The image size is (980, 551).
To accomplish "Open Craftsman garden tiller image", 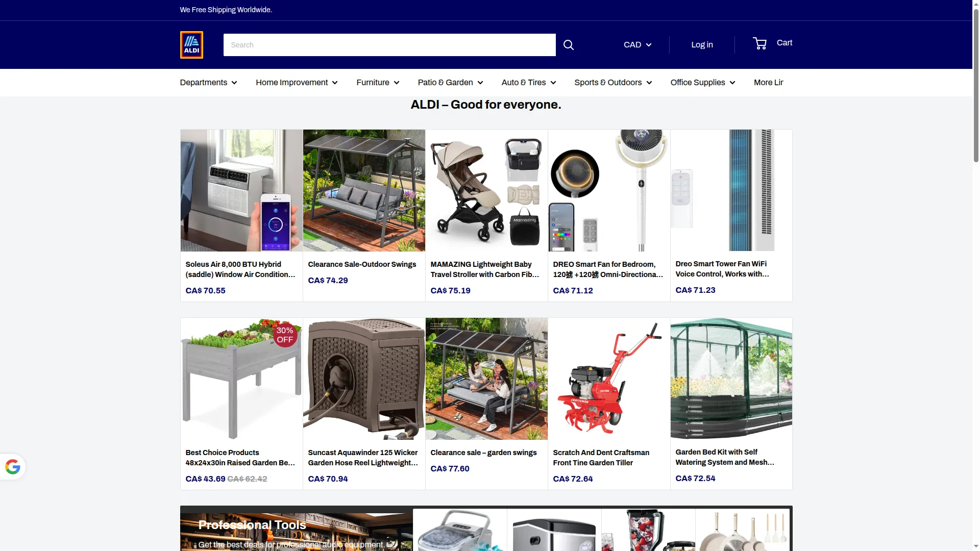I will (609, 379).
